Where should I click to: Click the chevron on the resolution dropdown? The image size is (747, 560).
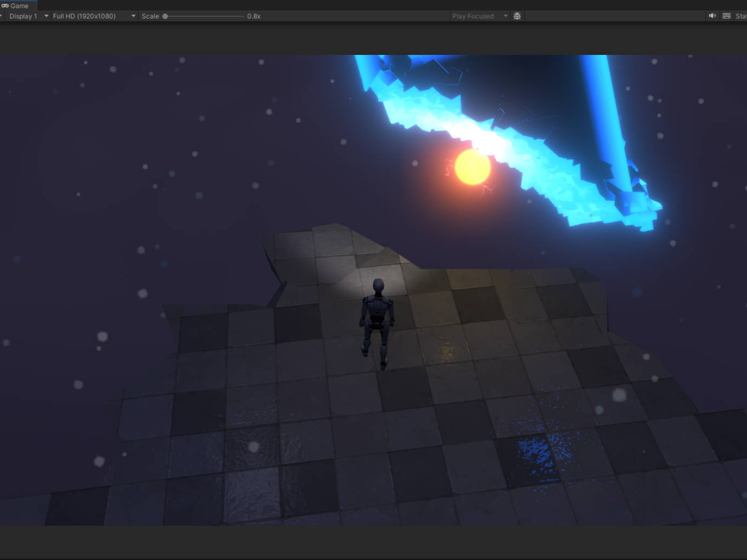[133, 16]
